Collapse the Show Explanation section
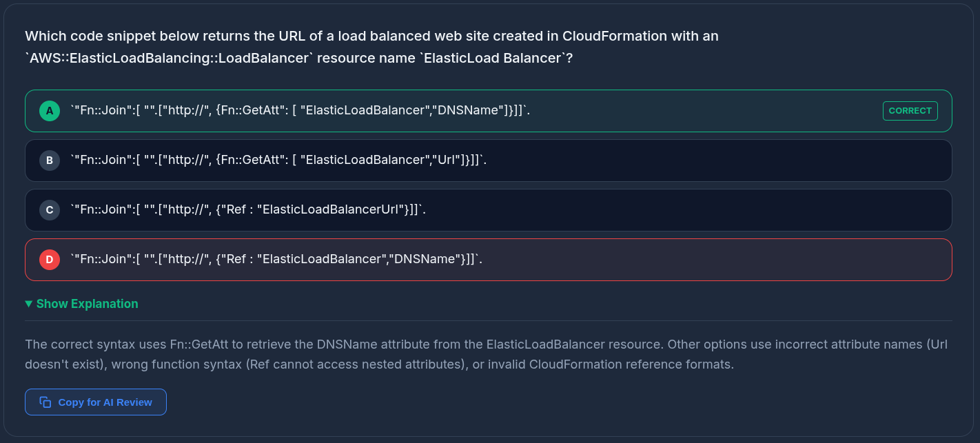980x443 pixels. 81,304
